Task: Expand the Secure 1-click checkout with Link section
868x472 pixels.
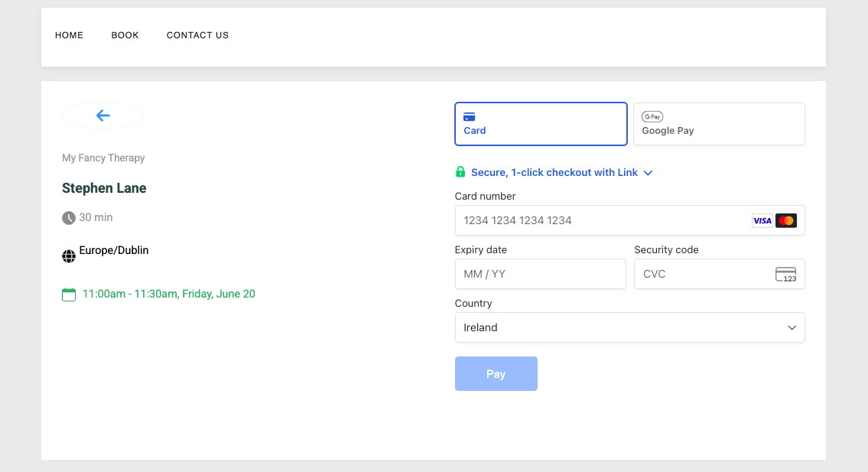Action: tap(648, 173)
